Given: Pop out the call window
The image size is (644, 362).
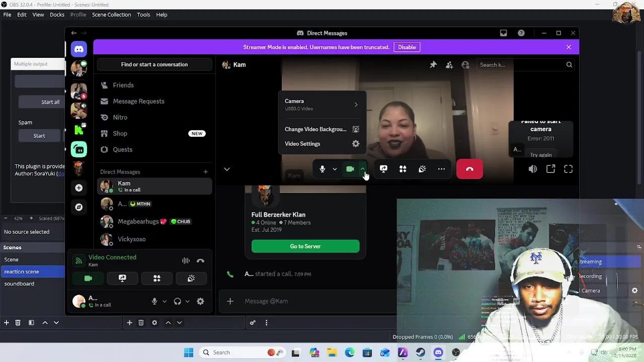Looking at the screenshot, I should point(551,169).
